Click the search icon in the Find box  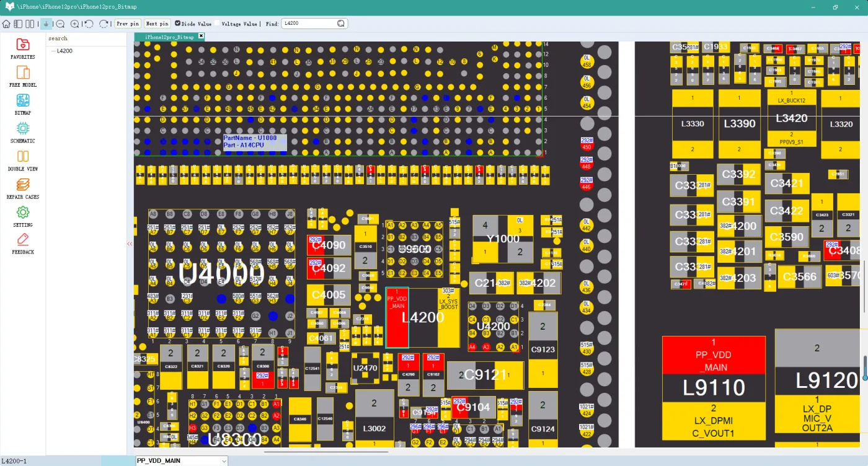pyautogui.click(x=341, y=24)
